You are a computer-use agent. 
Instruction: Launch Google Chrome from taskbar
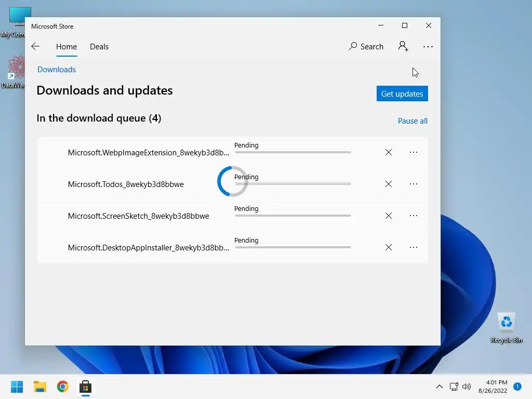click(x=63, y=387)
